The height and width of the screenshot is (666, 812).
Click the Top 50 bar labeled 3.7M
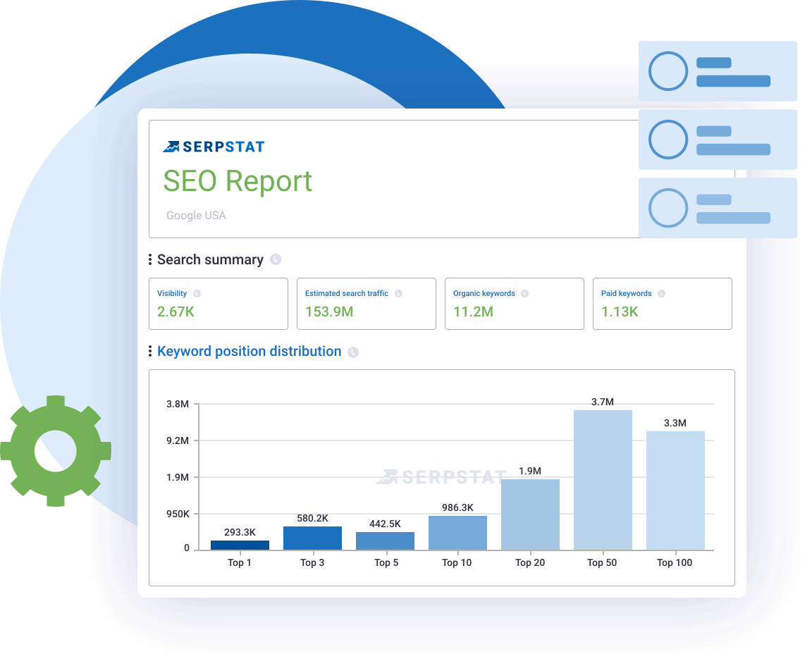[x=603, y=479]
